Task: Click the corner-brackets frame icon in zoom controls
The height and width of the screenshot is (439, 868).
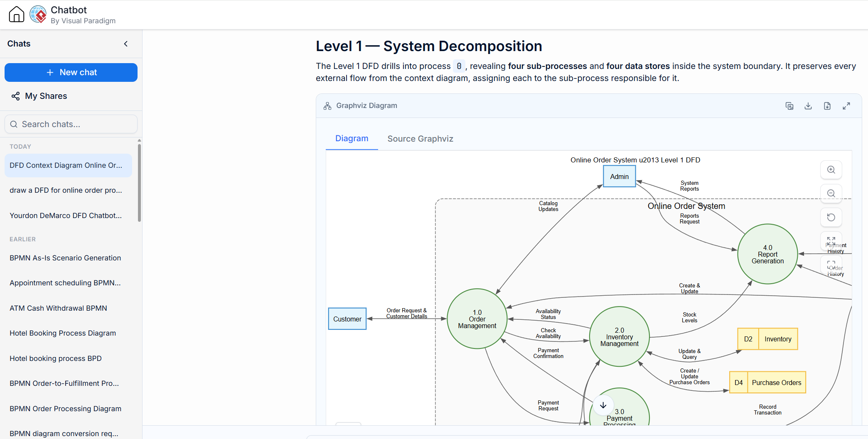Action: coord(831,265)
